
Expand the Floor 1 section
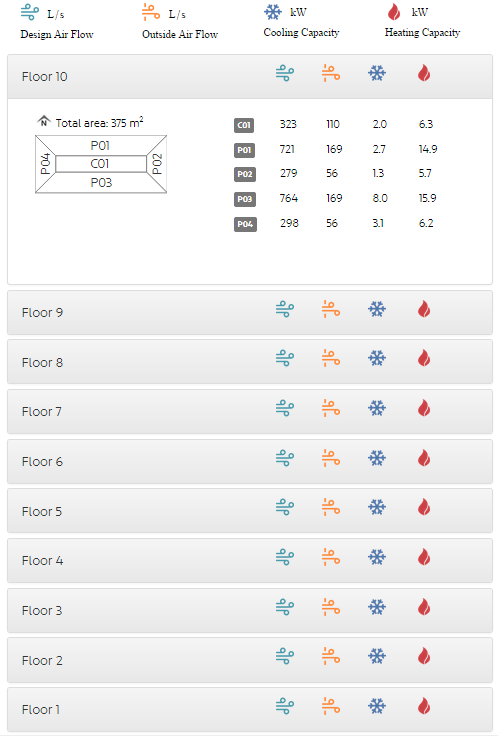250,709
